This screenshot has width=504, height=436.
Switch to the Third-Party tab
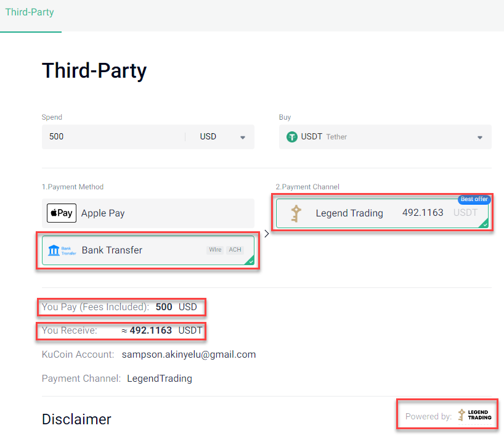pos(30,12)
